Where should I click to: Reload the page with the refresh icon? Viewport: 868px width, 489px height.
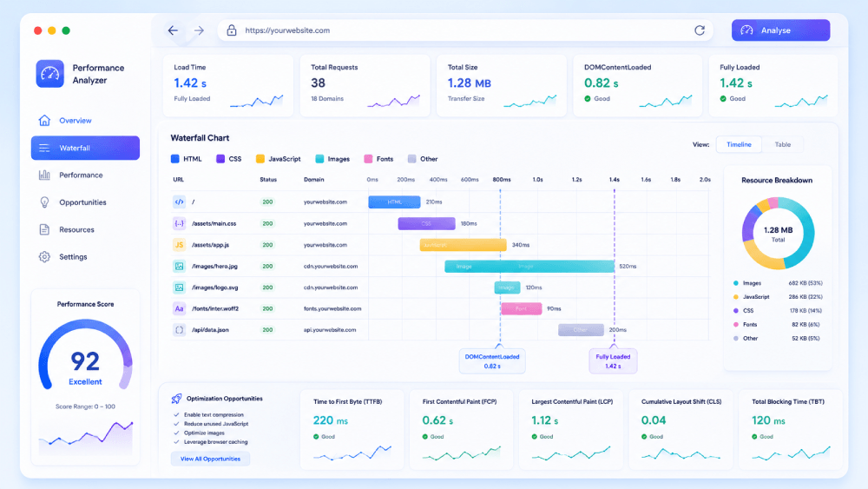(x=700, y=30)
